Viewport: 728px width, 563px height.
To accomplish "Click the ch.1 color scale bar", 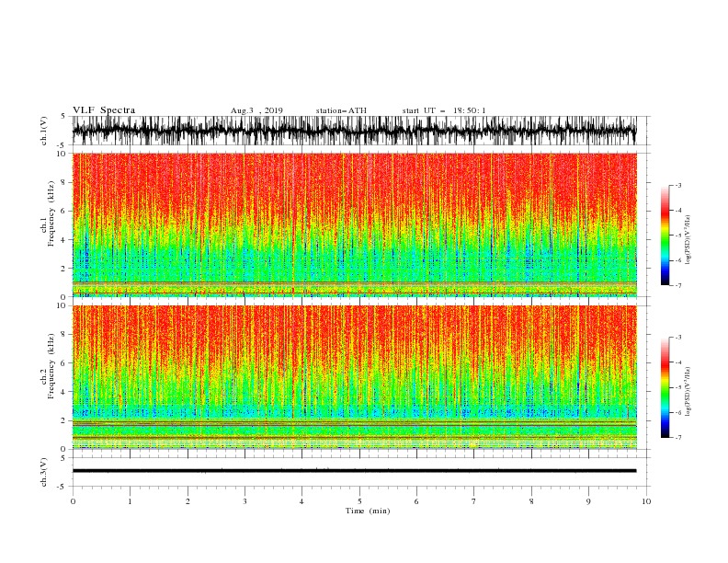I will tap(665, 236).
